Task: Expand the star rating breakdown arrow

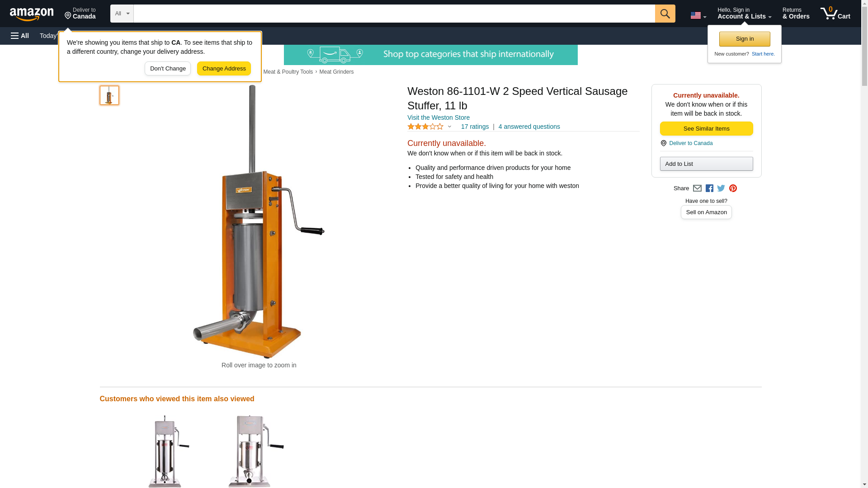Action: click(x=449, y=127)
